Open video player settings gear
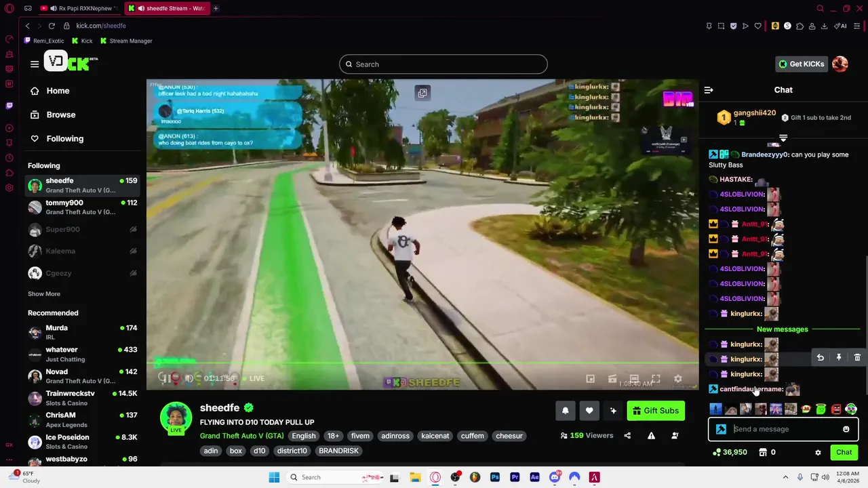868x488 pixels. [x=677, y=379]
